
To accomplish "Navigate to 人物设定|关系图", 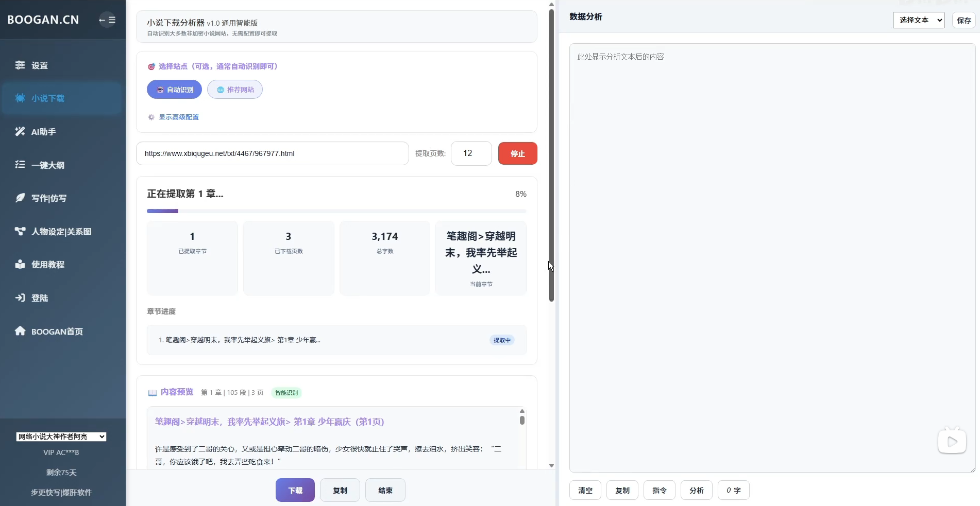I will click(62, 232).
